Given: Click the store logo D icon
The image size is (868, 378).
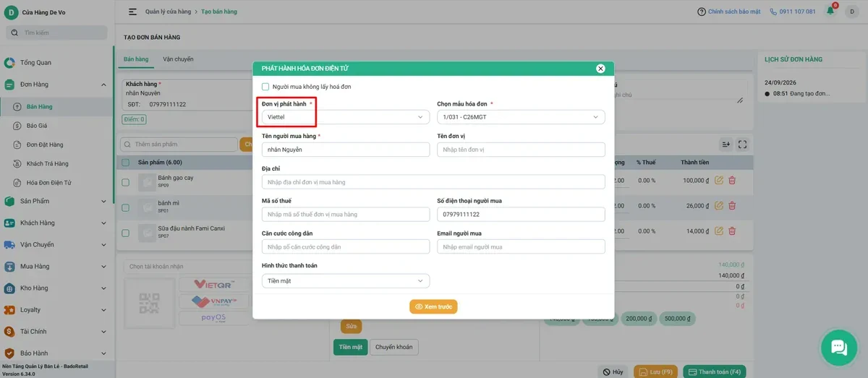Looking at the screenshot, I should pos(12,12).
